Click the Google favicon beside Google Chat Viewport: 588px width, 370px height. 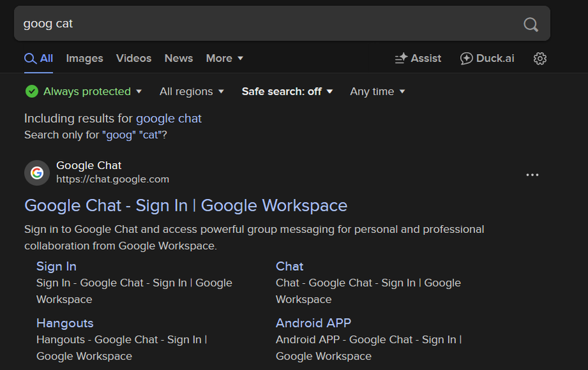point(37,173)
